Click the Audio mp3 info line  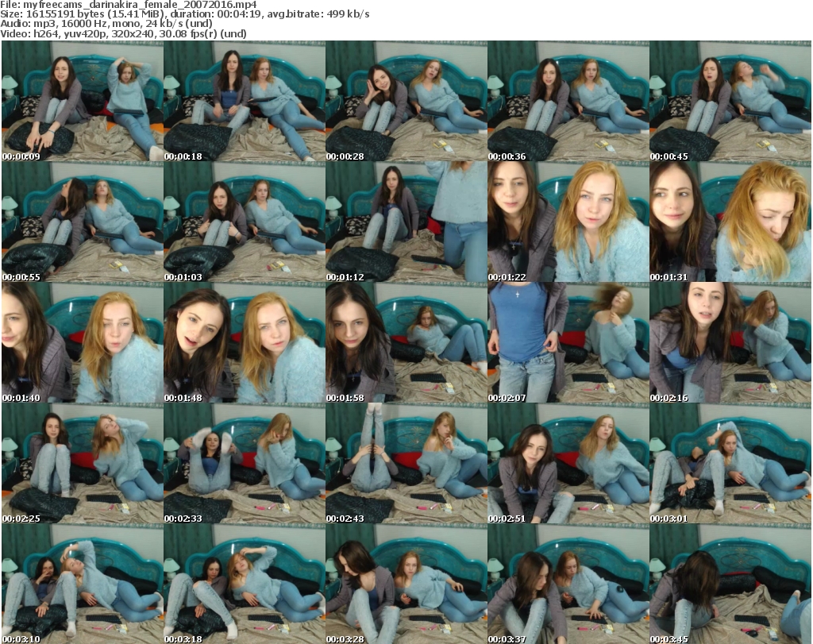(106, 24)
